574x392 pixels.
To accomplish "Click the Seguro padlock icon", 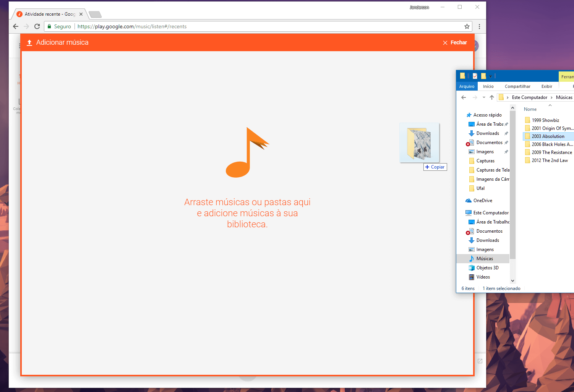I will 50,26.
